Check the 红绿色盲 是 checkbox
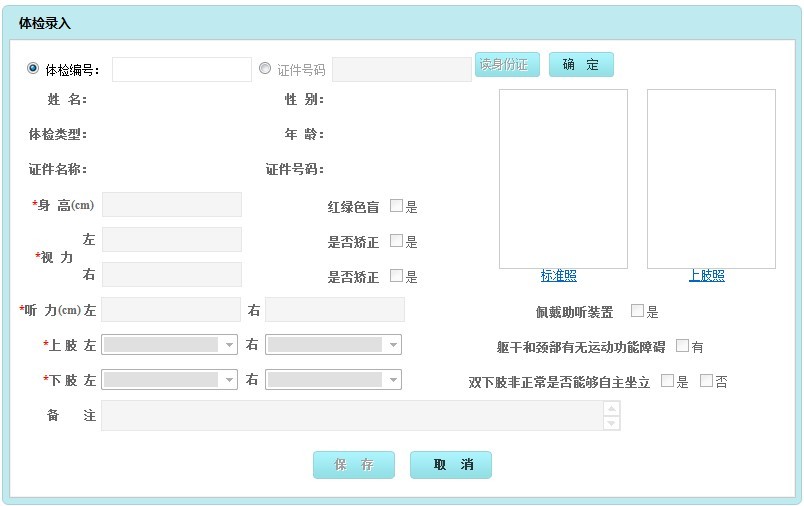The width and height of the screenshot is (804, 506). coord(396,206)
